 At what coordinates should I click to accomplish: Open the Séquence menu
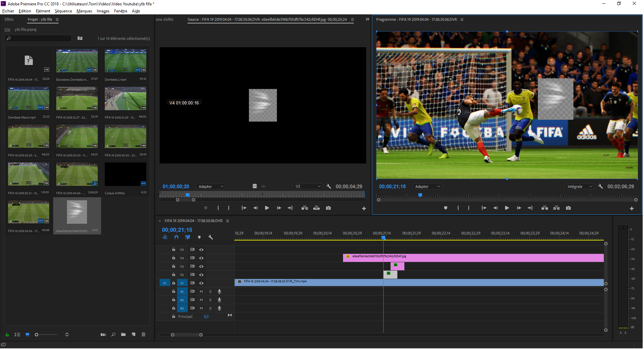[x=63, y=11]
